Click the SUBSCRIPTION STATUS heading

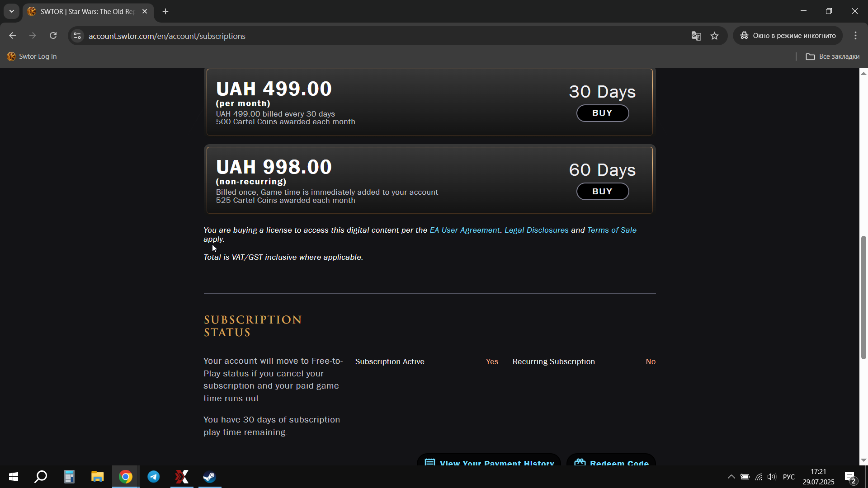click(253, 326)
